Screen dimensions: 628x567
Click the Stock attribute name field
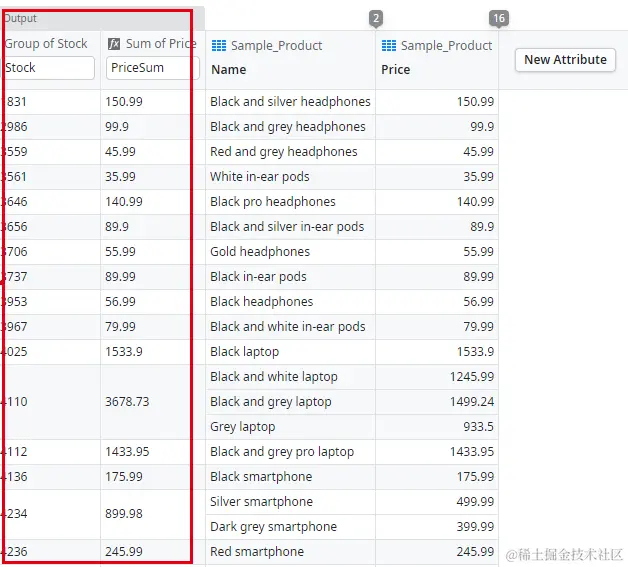[48, 68]
